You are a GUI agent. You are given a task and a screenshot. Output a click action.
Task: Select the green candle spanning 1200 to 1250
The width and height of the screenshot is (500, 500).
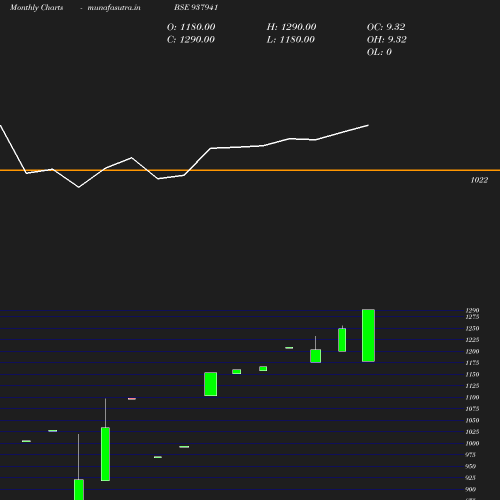click(x=342, y=340)
